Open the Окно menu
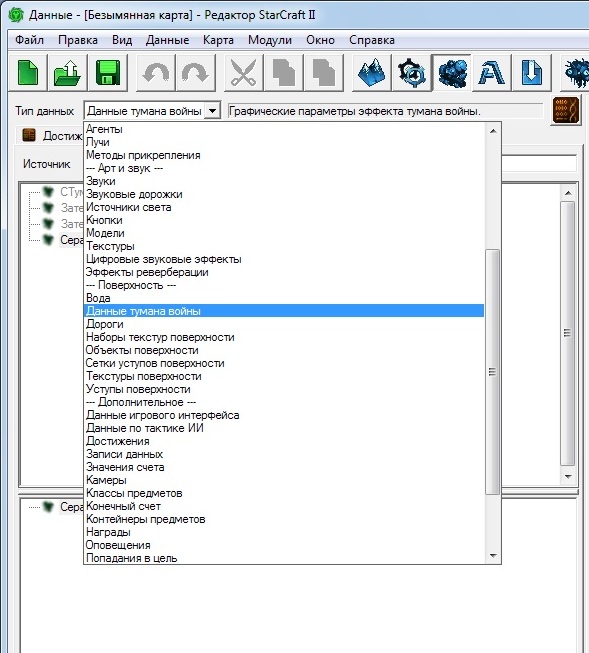The height and width of the screenshot is (653, 589). click(320, 40)
